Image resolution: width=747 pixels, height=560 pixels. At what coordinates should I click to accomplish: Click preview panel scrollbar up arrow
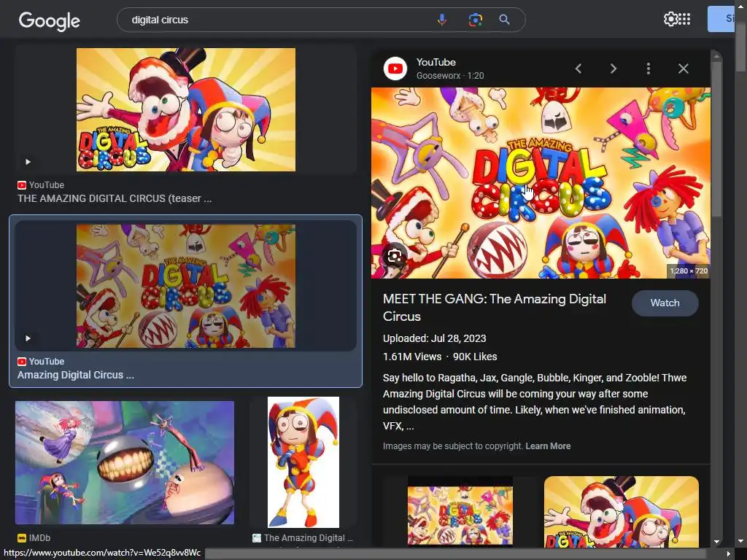(x=716, y=56)
